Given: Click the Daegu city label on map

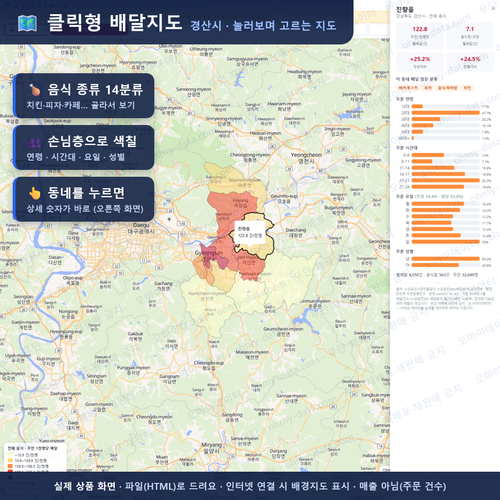Looking at the screenshot, I should 141,228.
